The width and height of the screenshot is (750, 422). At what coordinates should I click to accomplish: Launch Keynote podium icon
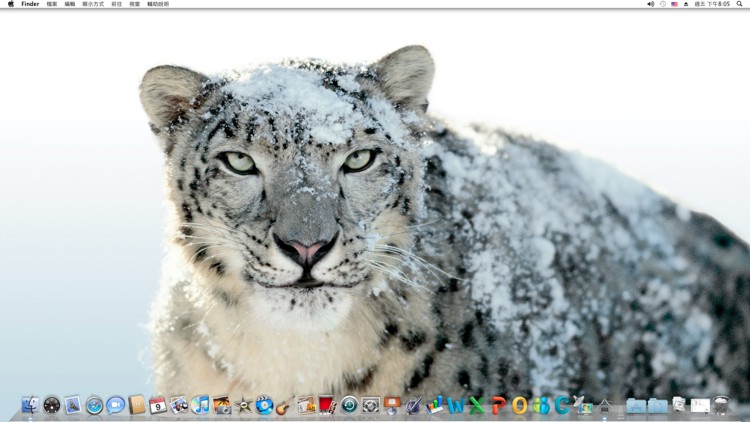392,405
